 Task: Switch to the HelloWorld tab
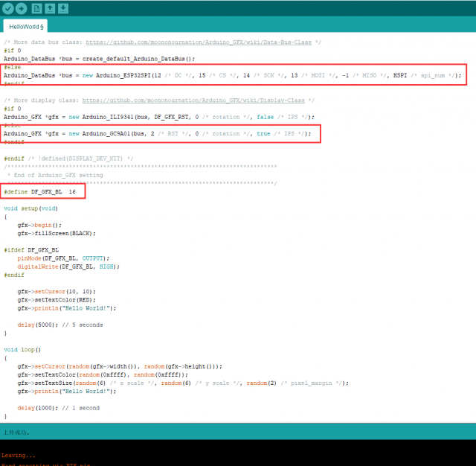tap(26, 26)
